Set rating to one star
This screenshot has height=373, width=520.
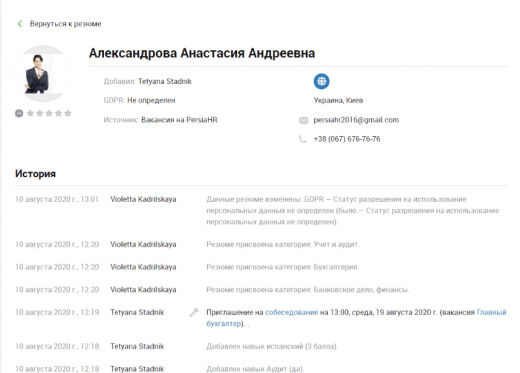pos(30,113)
